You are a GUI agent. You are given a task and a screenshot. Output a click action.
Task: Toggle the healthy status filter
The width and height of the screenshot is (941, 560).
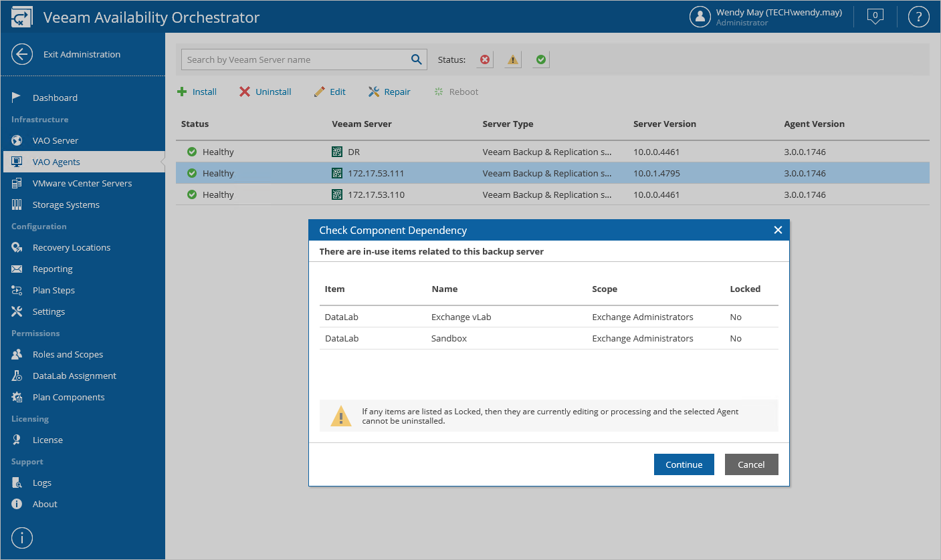[541, 60]
